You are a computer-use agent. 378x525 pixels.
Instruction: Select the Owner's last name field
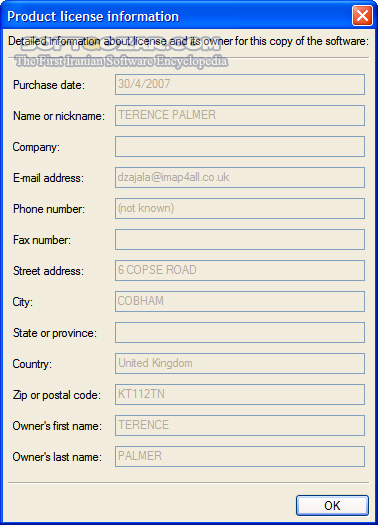tap(240, 456)
